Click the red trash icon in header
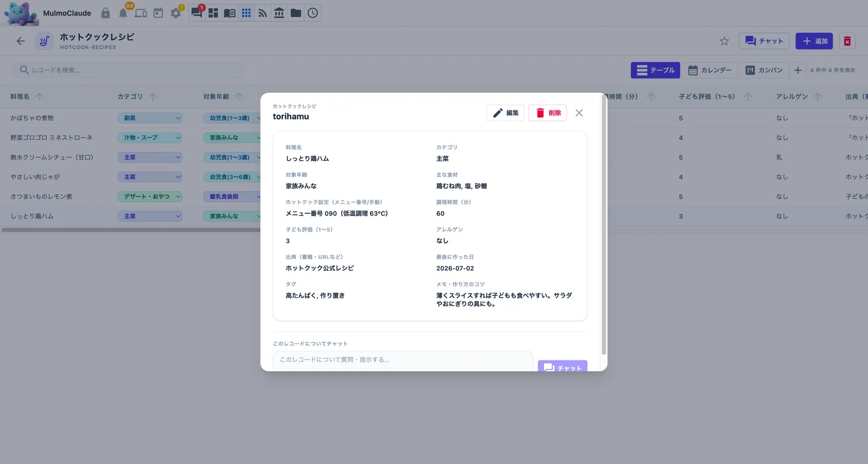Image resolution: width=868 pixels, height=464 pixels. [847, 41]
